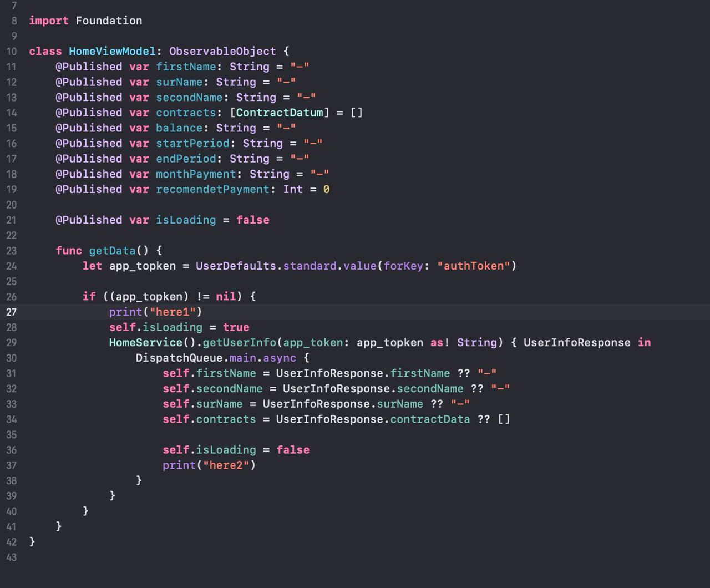Click the true keyword on line 28
Image resolution: width=710 pixels, height=588 pixels.
click(236, 327)
